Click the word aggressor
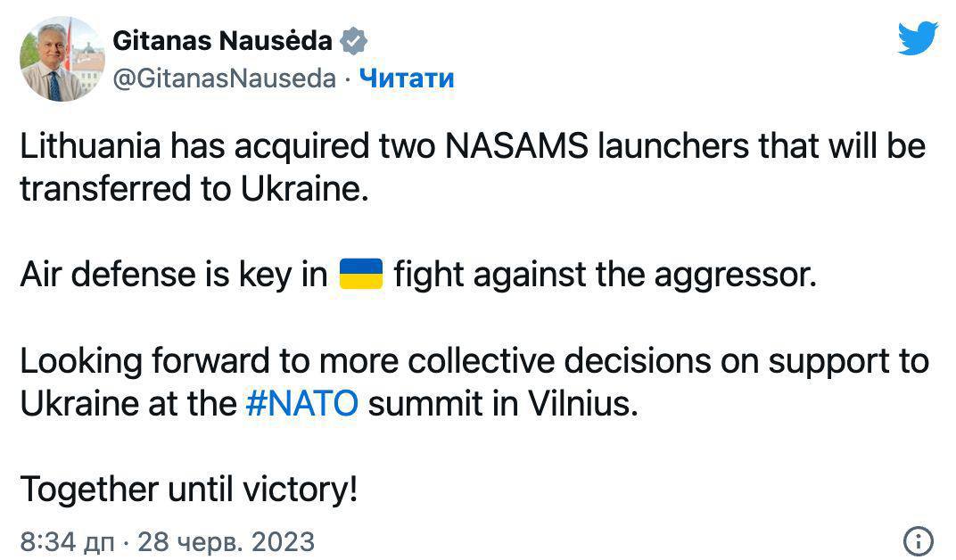956x560 pixels. tap(735, 275)
